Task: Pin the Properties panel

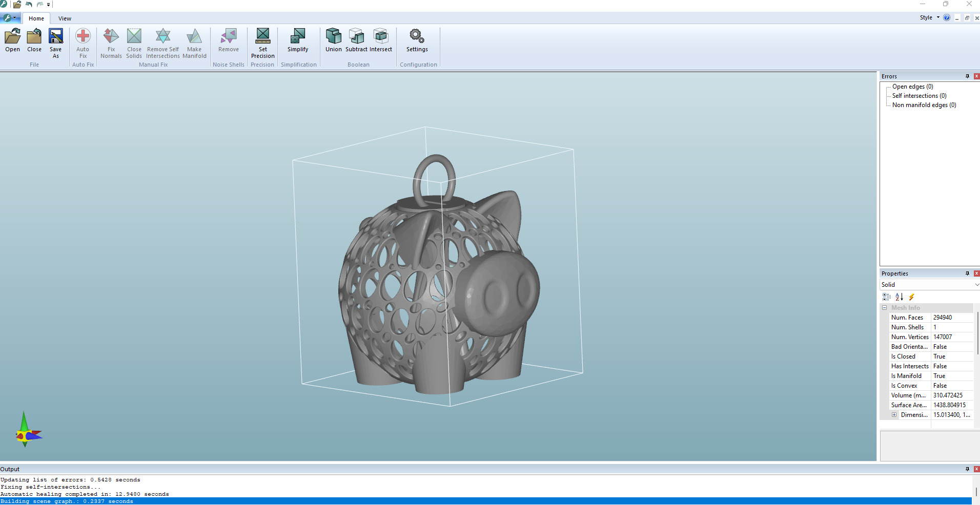Action: (968, 273)
